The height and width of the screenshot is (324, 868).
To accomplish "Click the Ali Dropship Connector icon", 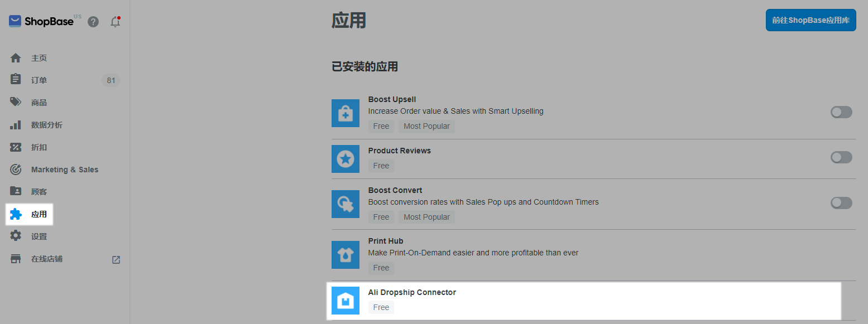I will click(x=346, y=301).
